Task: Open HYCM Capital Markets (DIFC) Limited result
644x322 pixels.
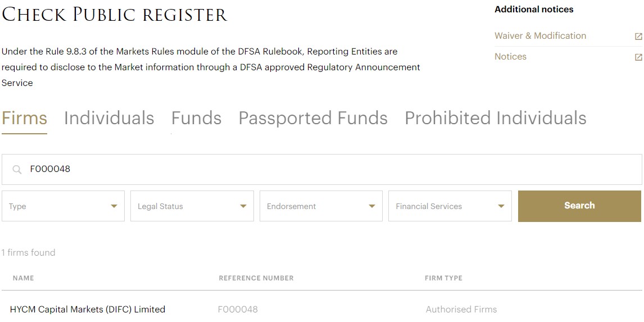Action: (x=88, y=309)
